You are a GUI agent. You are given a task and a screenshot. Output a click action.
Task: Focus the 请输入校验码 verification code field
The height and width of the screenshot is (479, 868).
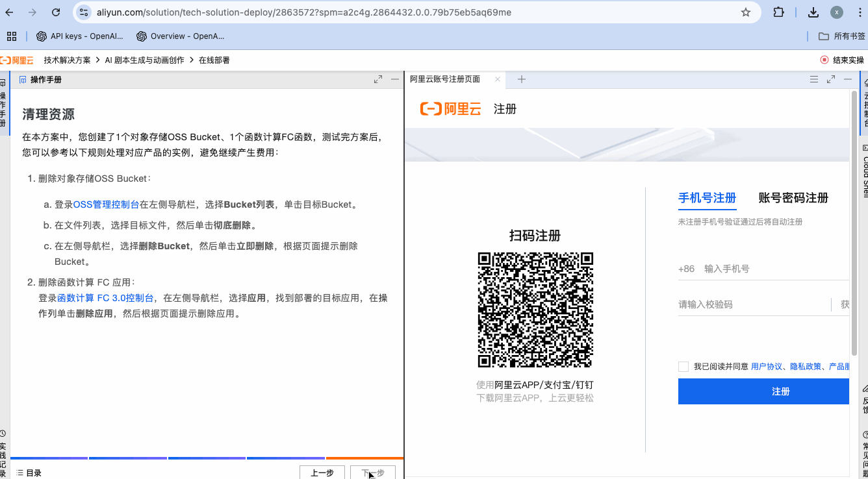(x=754, y=304)
